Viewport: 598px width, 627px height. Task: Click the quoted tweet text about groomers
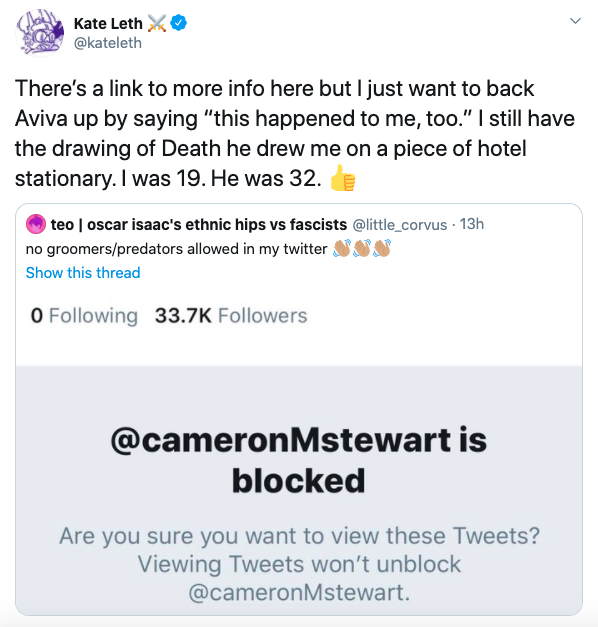176,249
